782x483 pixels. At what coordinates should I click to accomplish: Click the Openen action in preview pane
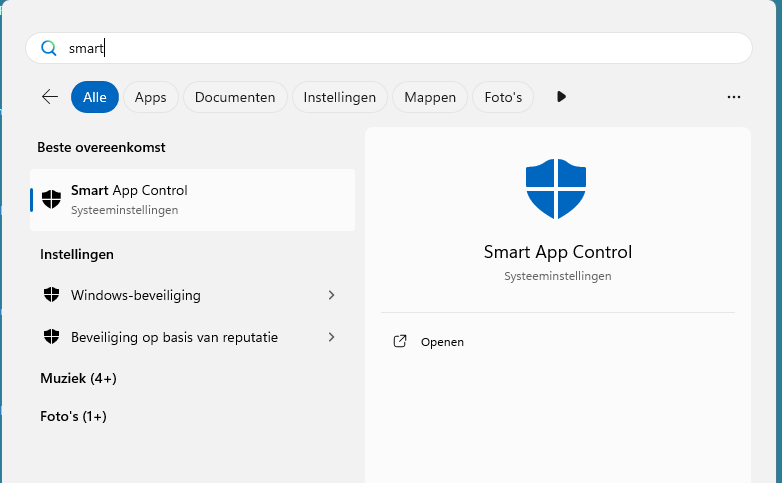(x=442, y=342)
